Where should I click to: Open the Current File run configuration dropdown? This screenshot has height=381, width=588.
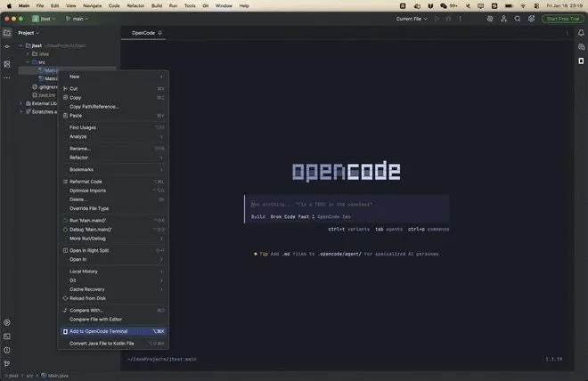412,19
